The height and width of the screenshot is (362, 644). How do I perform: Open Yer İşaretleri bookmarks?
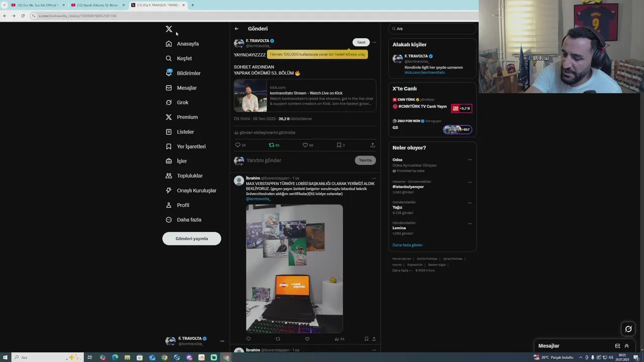pyautogui.click(x=186, y=146)
